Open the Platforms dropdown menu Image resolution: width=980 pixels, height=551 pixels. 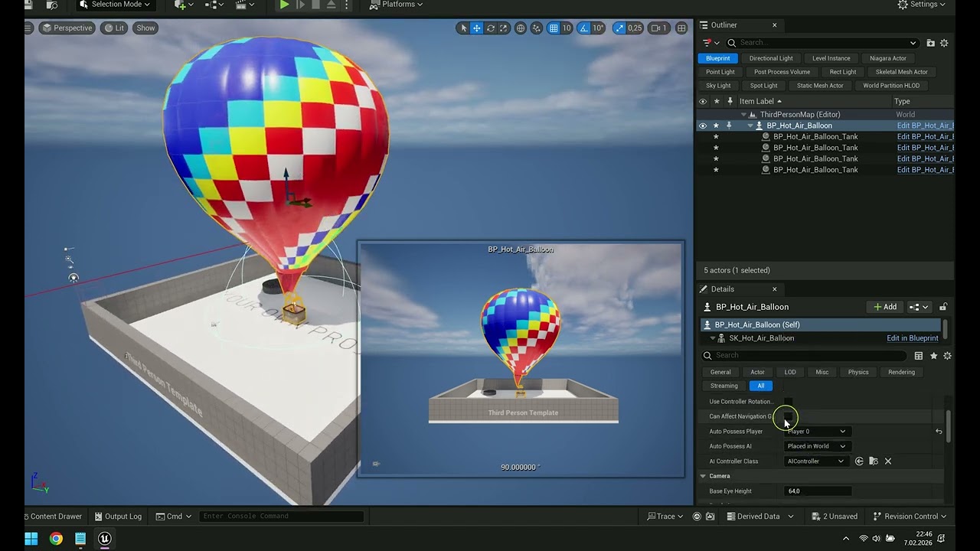coord(396,5)
